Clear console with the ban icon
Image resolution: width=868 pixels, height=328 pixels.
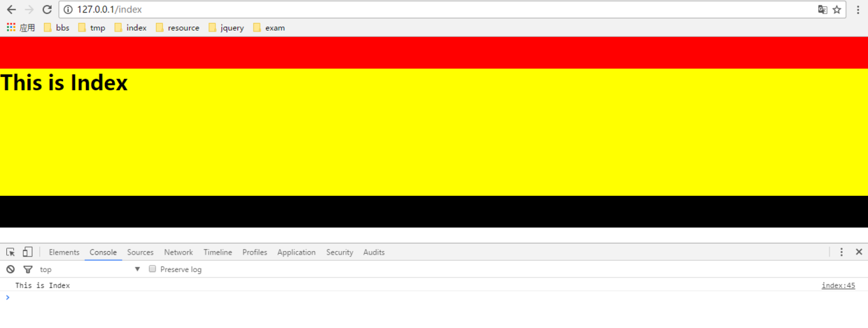(x=10, y=269)
